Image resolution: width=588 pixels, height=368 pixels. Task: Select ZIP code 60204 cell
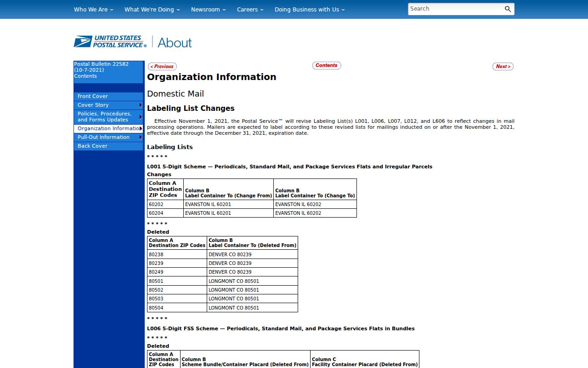[165, 213]
